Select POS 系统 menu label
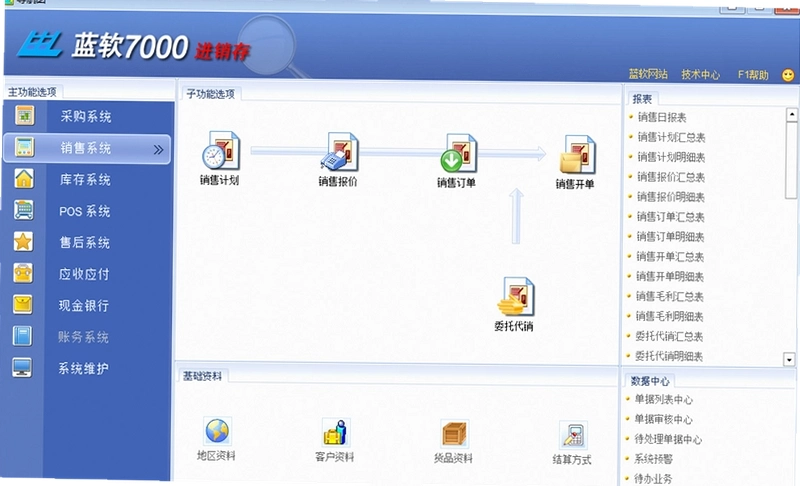The image size is (800, 486). (84, 212)
